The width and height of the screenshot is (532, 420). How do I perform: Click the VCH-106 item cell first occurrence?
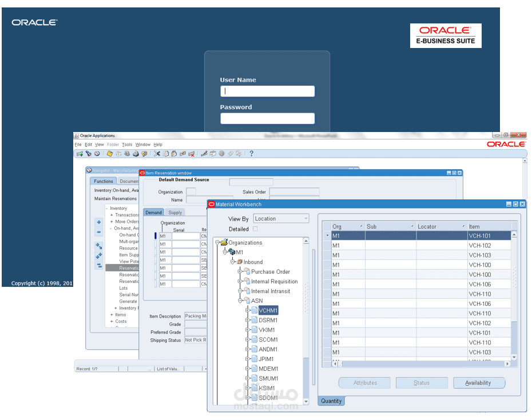point(489,285)
